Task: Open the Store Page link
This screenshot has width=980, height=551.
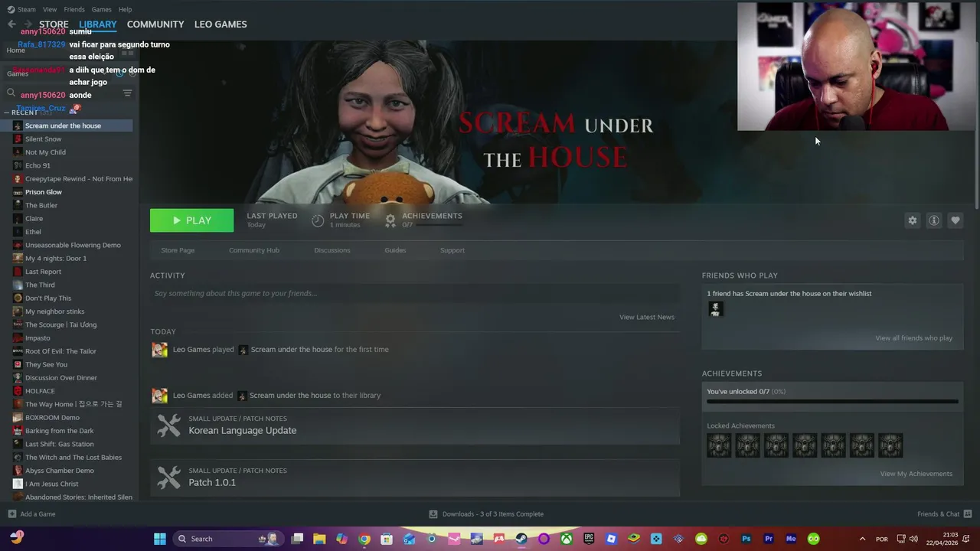Action: (178, 250)
